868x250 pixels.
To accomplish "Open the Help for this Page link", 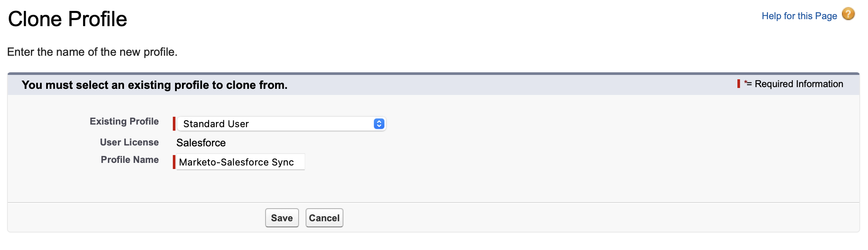I will (x=799, y=16).
